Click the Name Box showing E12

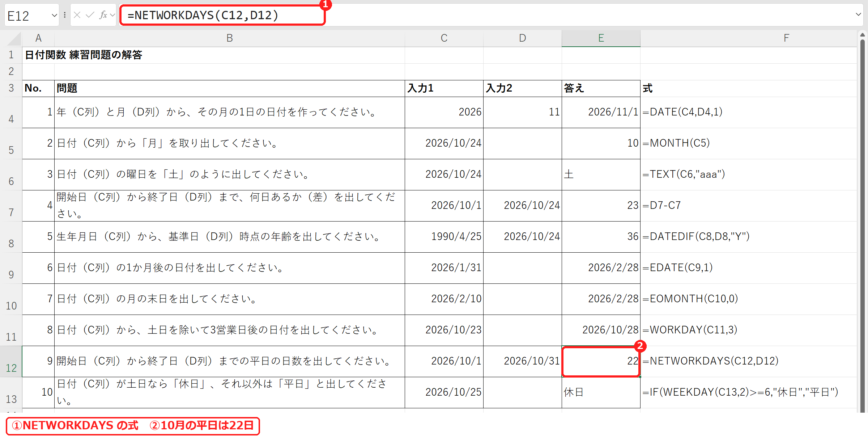pos(27,16)
